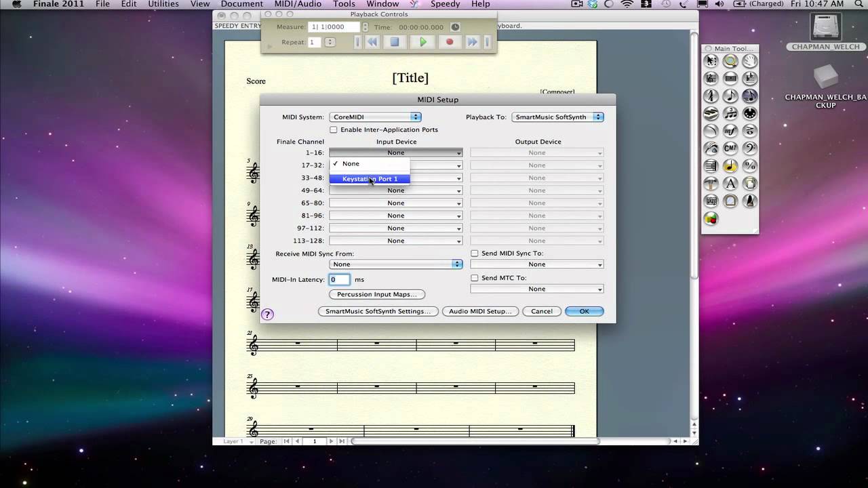The height and width of the screenshot is (488, 868).
Task: Open Input Device dropdown for channels 65-80
Action: 396,203
